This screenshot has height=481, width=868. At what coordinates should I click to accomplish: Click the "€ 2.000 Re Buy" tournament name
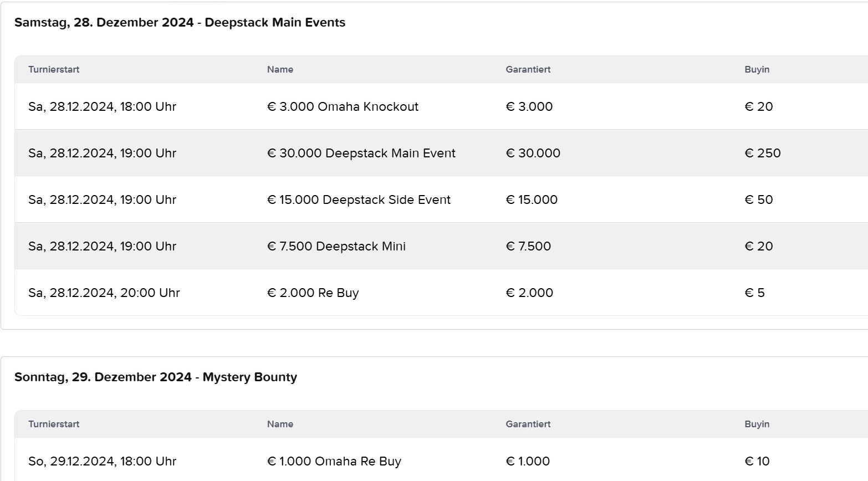pos(313,293)
